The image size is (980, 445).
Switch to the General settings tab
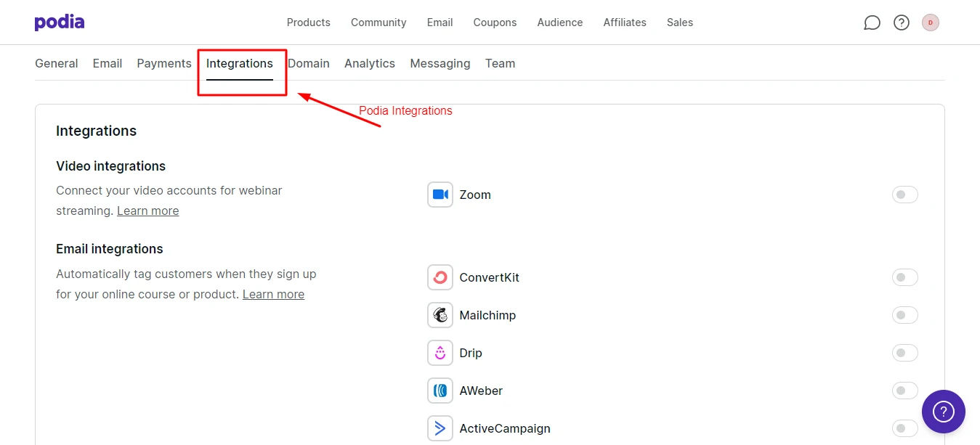[x=57, y=63]
